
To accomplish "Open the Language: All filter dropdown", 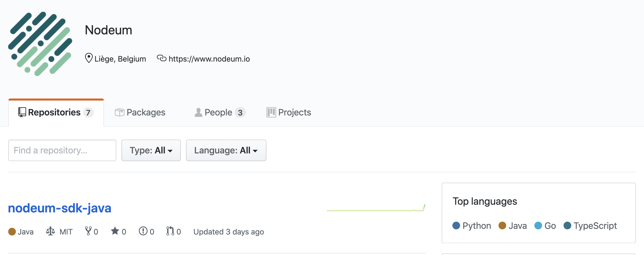I will point(226,150).
